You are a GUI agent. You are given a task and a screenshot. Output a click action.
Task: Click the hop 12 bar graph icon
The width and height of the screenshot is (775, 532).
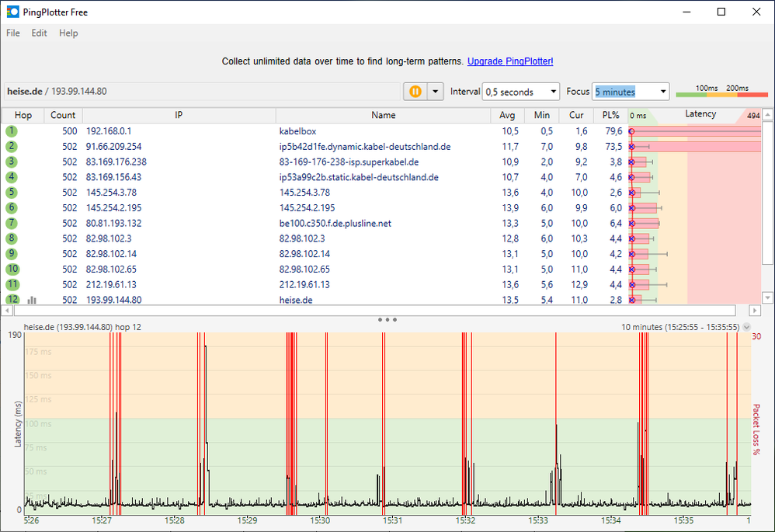tap(32, 300)
